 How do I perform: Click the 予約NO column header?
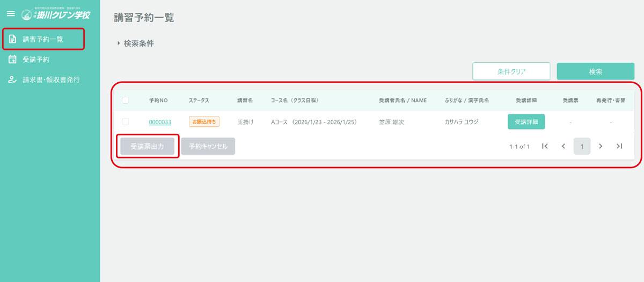click(158, 100)
